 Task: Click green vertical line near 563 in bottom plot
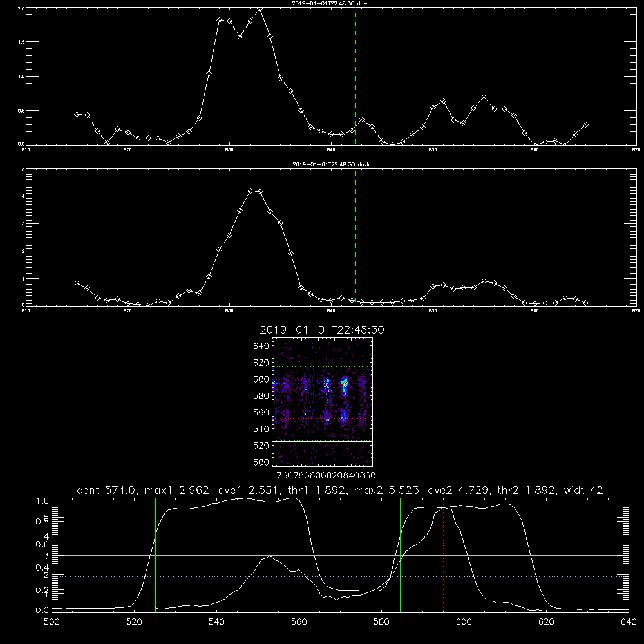310,554
